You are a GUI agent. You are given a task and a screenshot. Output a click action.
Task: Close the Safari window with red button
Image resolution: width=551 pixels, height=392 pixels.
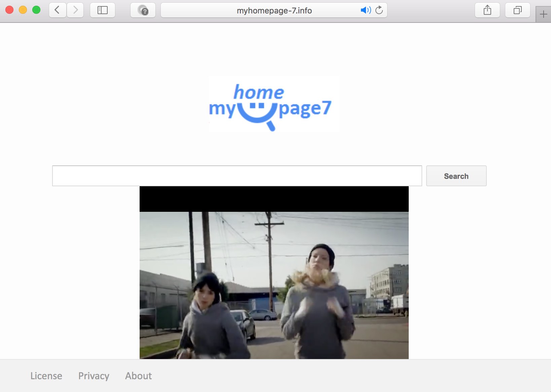(x=9, y=10)
